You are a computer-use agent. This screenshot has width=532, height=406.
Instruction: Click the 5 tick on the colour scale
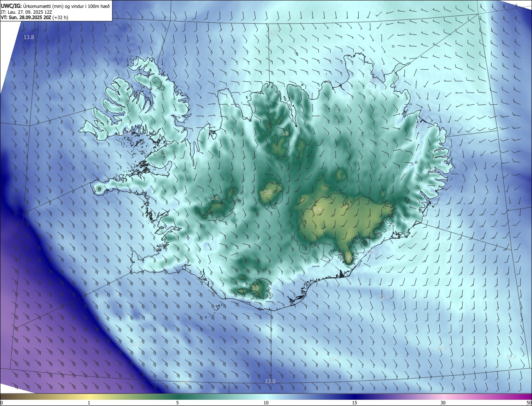pyautogui.click(x=177, y=403)
